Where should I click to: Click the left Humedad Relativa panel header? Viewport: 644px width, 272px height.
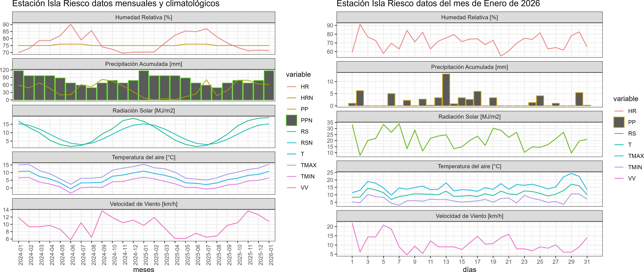click(143, 17)
